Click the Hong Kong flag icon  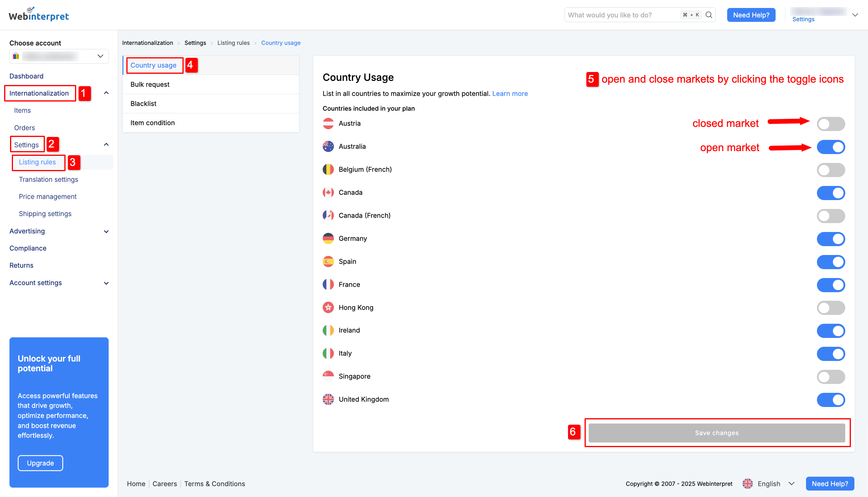pos(328,308)
